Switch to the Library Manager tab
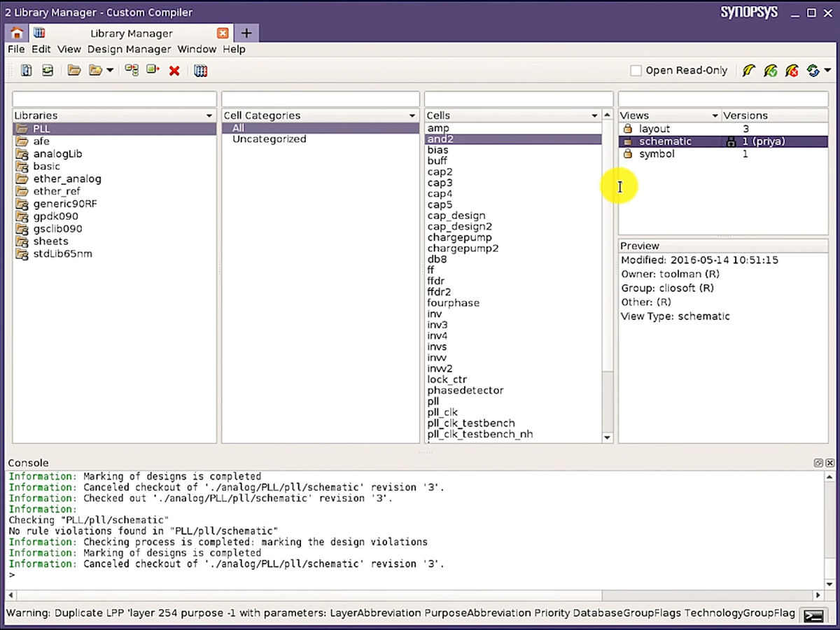This screenshot has height=630, width=840. click(x=131, y=33)
